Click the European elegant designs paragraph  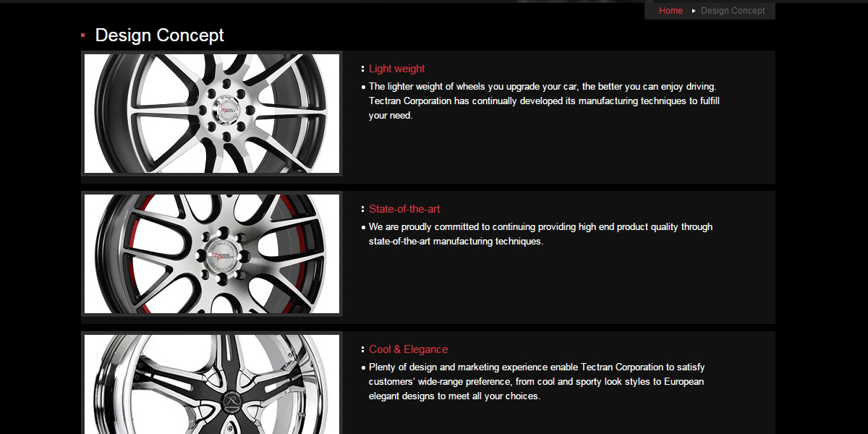[x=537, y=381]
